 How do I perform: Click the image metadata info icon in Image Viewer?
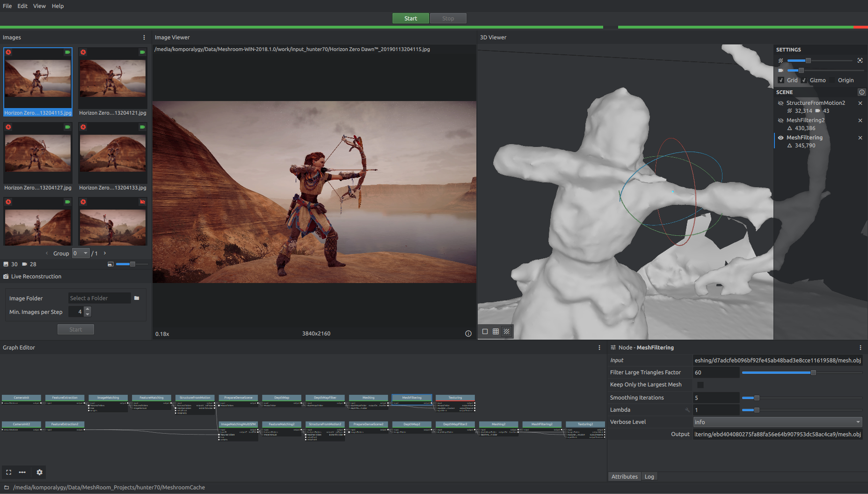tap(468, 334)
